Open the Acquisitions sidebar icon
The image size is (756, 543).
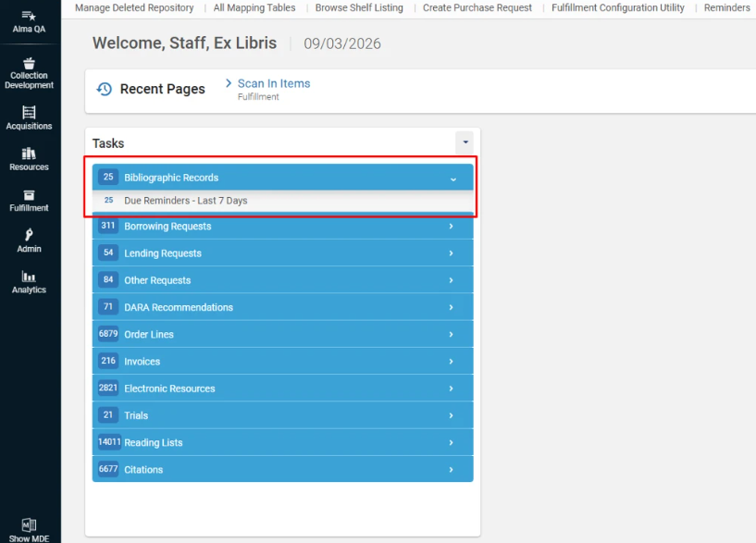[x=29, y=112]
